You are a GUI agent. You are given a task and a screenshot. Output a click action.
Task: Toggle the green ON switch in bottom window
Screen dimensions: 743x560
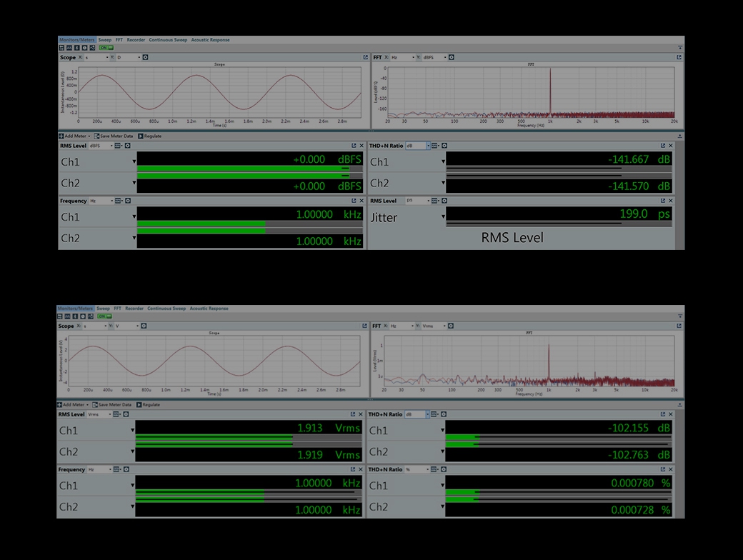point(104,316)
